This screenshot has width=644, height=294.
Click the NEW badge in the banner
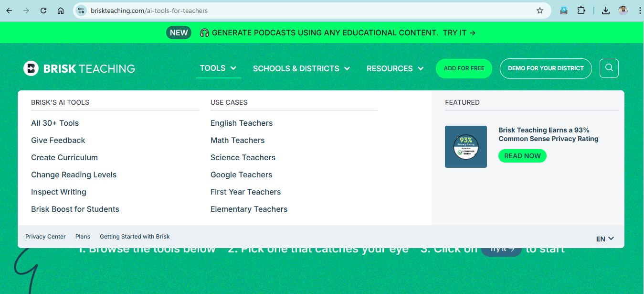point(179,33)
